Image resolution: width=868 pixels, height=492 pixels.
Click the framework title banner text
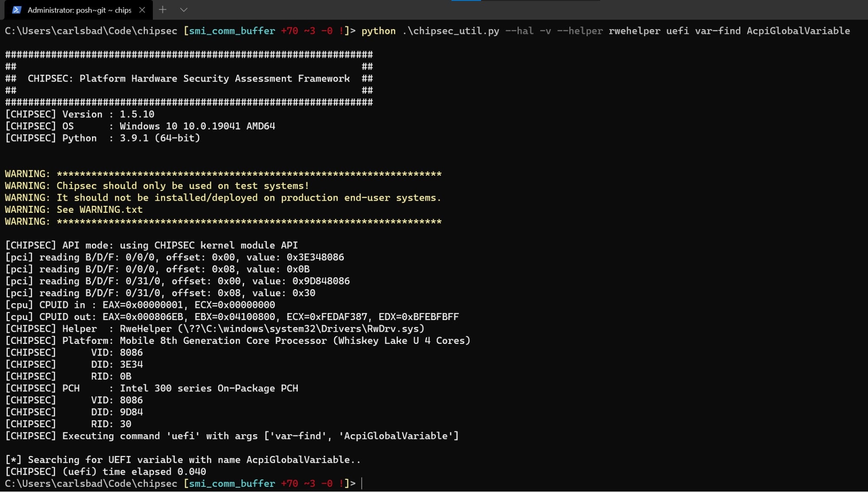coord(188,79)
